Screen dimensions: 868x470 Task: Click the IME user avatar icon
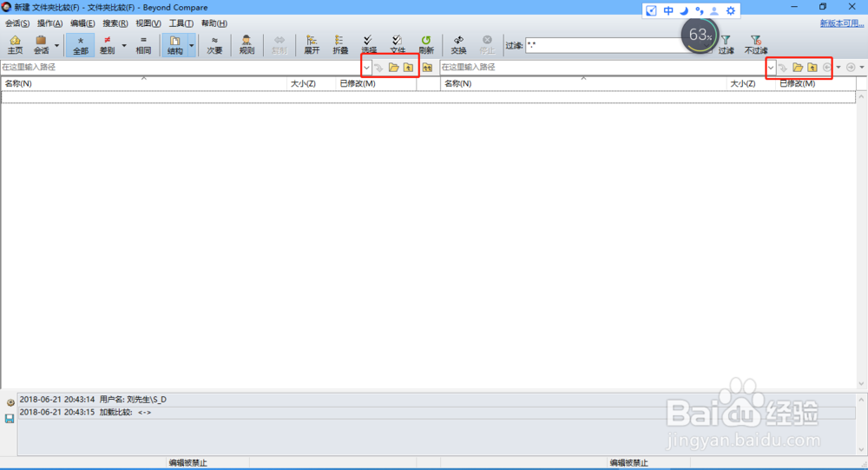[714, 10]
